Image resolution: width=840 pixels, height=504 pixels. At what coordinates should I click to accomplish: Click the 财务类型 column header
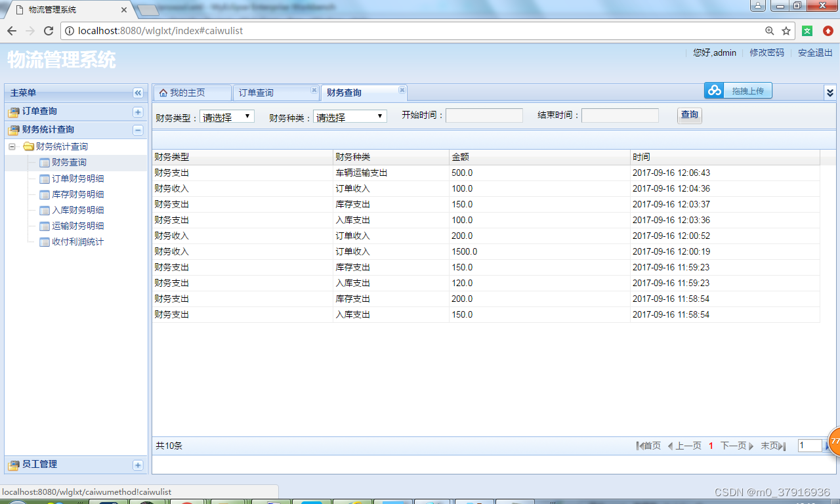click(243, 157)
